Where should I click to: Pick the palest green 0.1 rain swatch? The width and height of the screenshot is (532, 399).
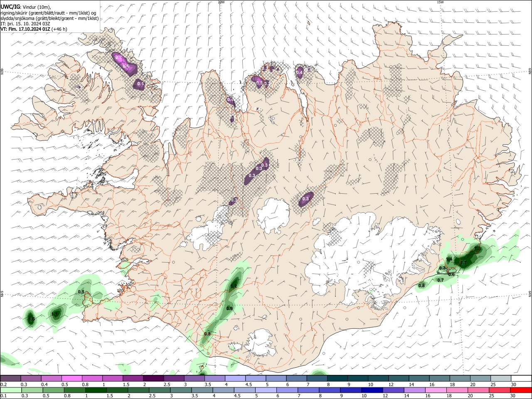pyautogui.click(x=11, y=390)
